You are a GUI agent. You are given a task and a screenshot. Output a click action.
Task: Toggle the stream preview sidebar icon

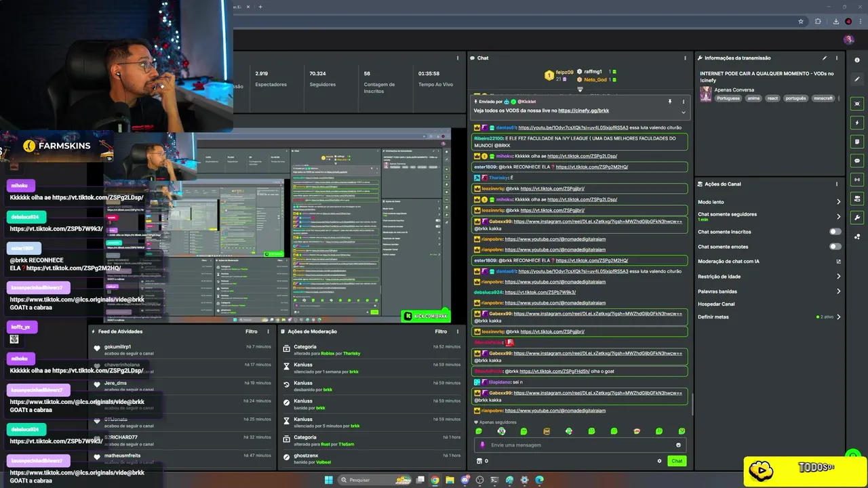[x=858, y=104]
